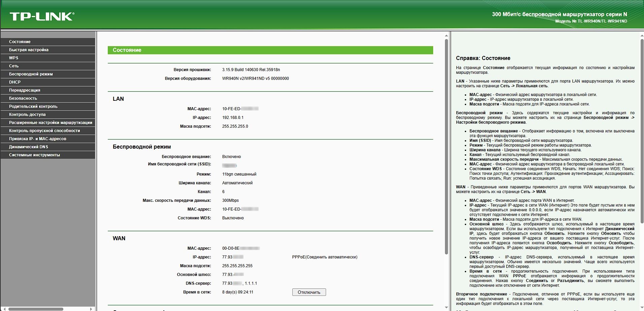Click PPPoE(Соединить автоматически) text
The width and height of the screenshot is (644, 311).
pyautogui.click(x=325, y=257)
